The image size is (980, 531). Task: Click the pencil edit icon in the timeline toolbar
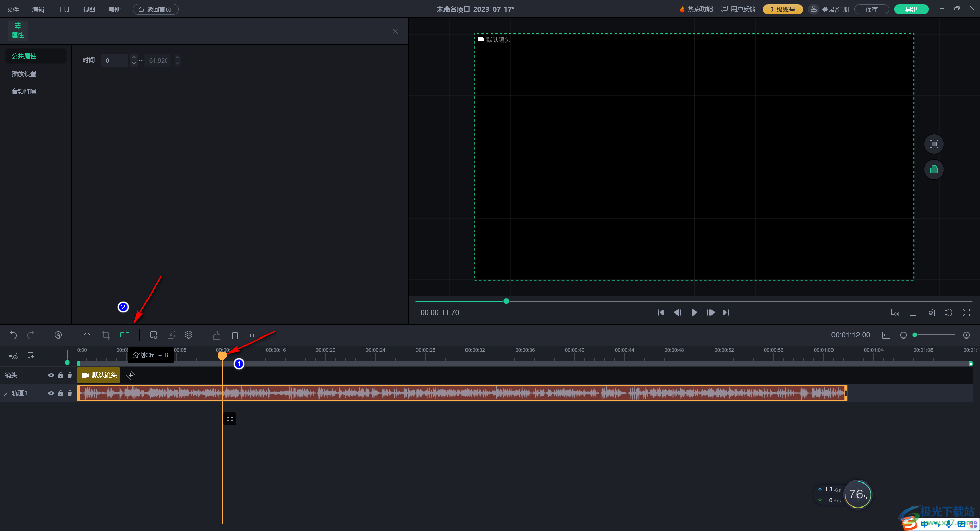(x=171, y=335)
